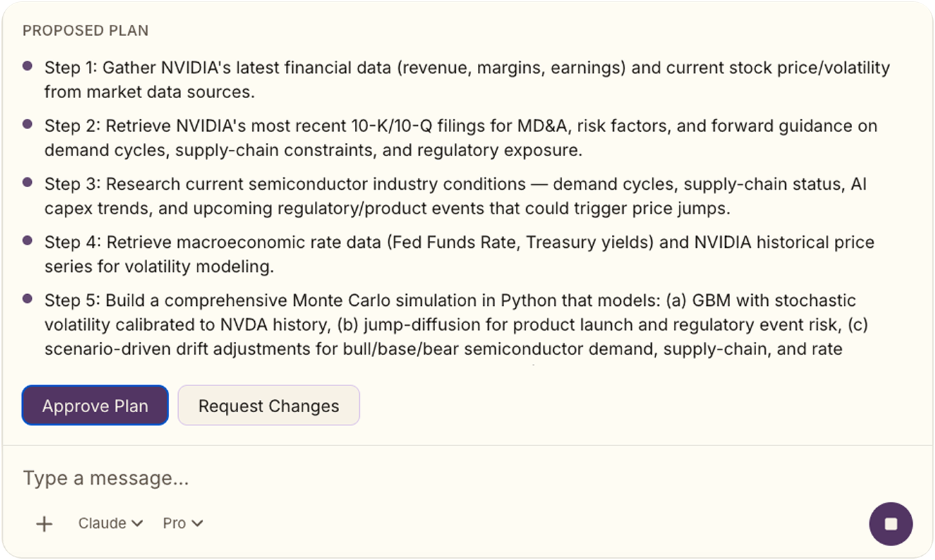Screen dimensions: 935x560
Task: Click the PROPOSED PLAN heading
Action: [x=86, y=31]
